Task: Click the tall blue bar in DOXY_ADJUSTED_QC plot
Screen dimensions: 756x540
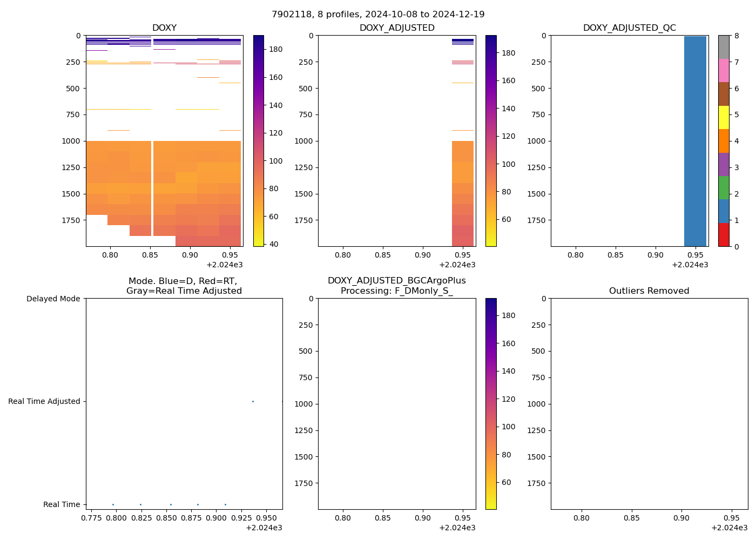Action: 695,140
